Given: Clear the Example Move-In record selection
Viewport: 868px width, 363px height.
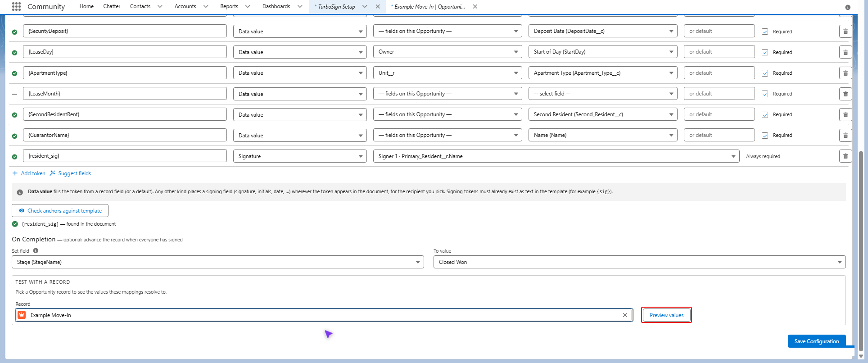Looking at the screenshot, I should (625, 315).
